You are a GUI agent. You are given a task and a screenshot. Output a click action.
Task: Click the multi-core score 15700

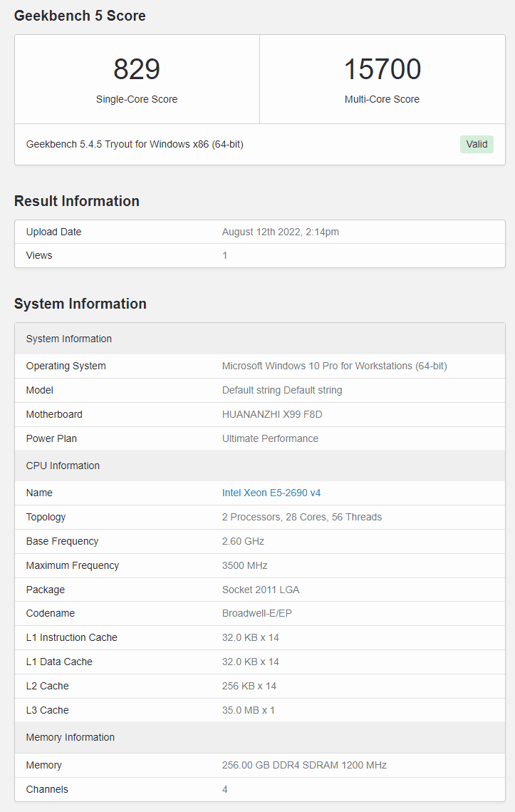[x=382, y=69]
